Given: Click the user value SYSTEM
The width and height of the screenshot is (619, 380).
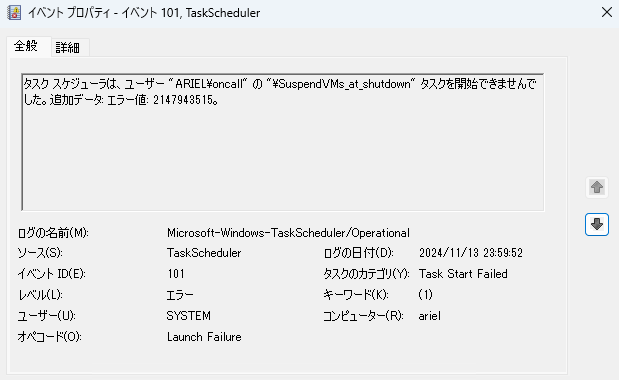Looking at the screenshot, I should pyautogui.click(x=189, y=316).
